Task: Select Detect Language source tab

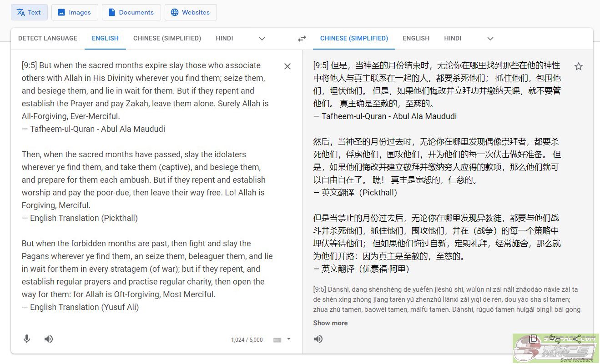Action: (48, 39)
